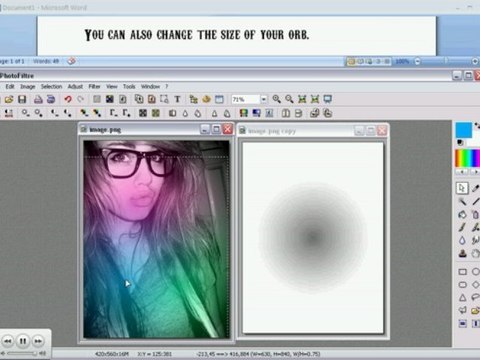Pause playback in the media player overlay
Image resolution: width=480 pixels, height=360 pixels.
(23, 341)
